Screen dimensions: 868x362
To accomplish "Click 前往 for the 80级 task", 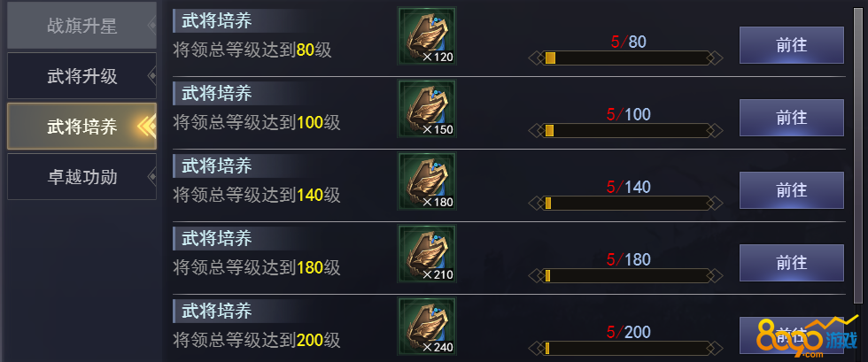I will point(792,45).
